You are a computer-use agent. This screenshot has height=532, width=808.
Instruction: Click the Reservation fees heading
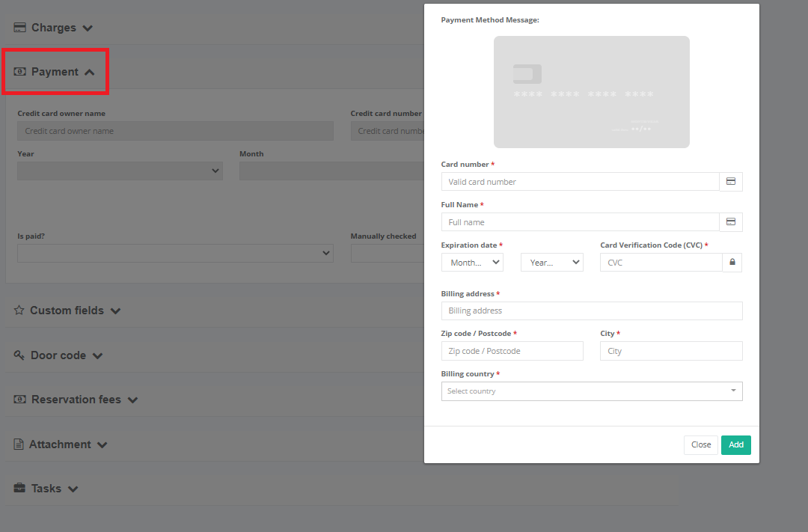(x=76, y=400)
